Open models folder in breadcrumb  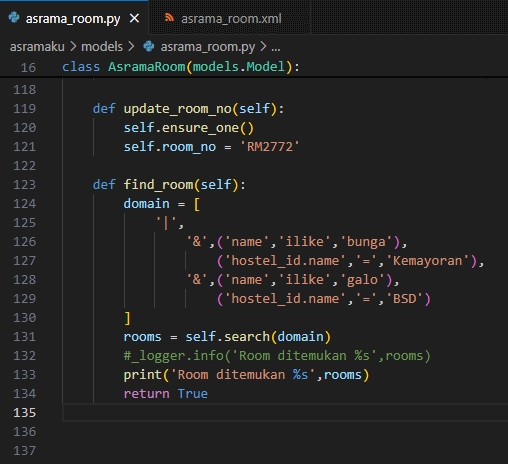102,47
